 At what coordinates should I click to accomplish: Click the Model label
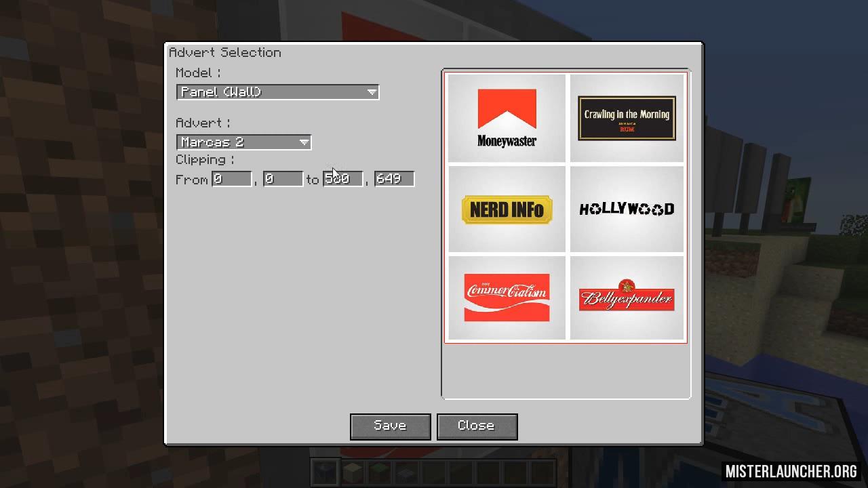[198, 73]
